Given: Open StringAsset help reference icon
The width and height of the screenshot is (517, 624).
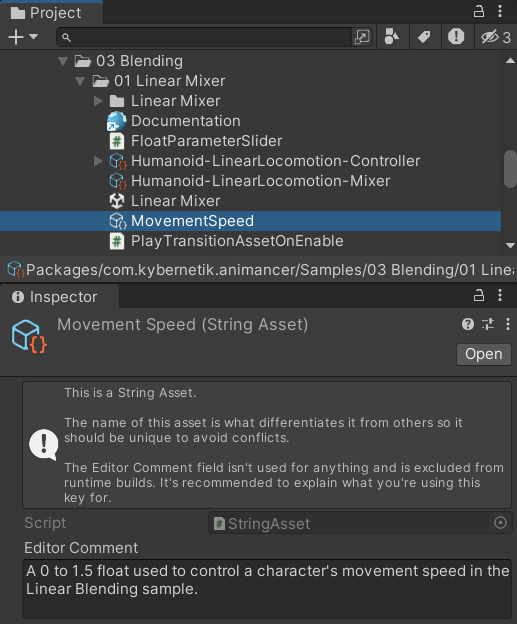Looking at the screenshot, I should 468,324.
